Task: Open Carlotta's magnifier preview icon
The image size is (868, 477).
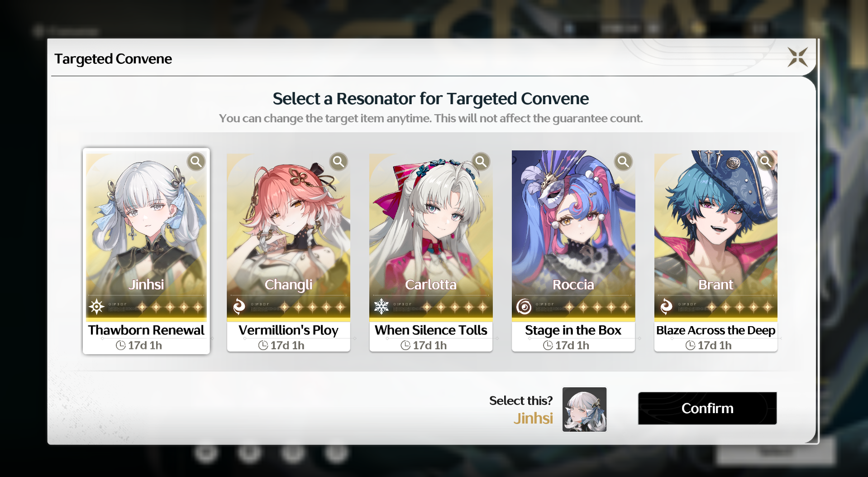Action: (x=481, y=161)
